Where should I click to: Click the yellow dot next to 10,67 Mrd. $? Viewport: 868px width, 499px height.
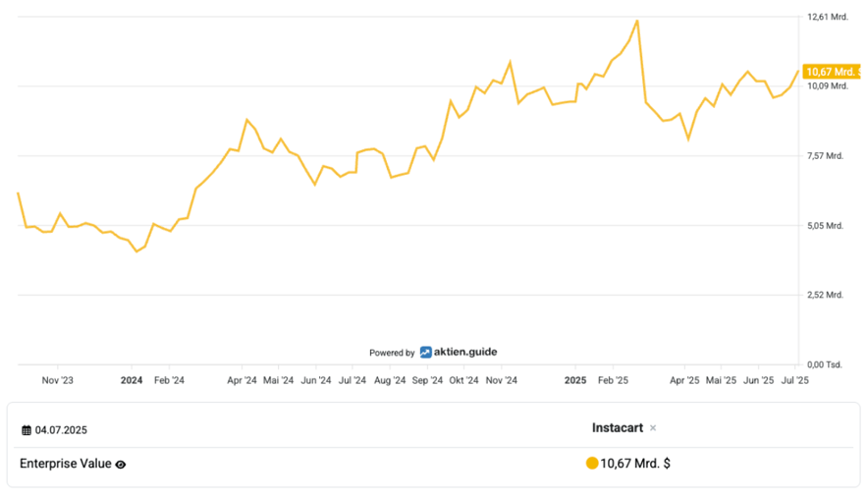[x=592, y=463]
